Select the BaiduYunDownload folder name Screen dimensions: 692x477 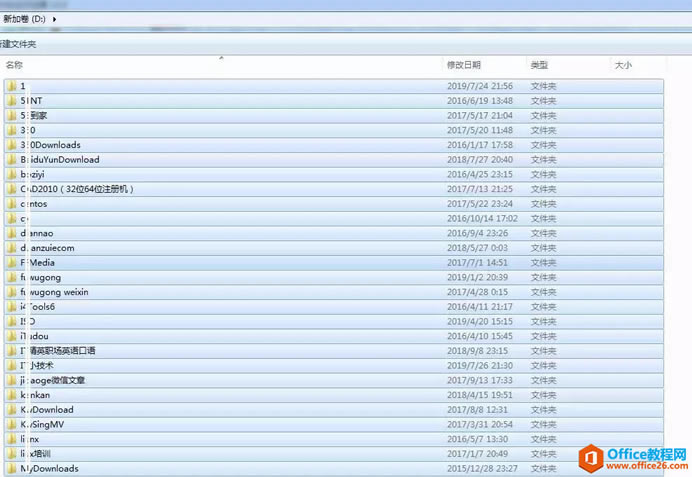pyautogui.click(x=60, y=159)
